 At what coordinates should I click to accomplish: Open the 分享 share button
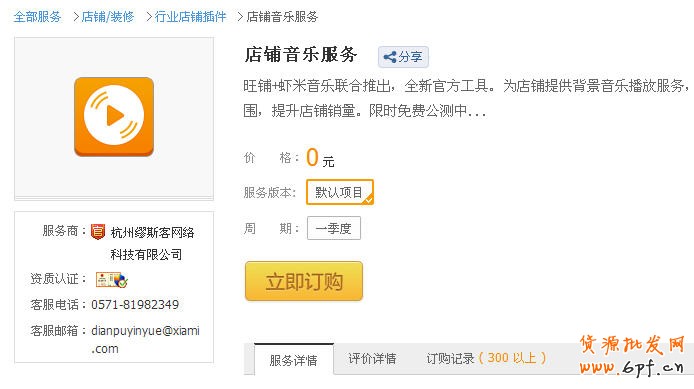click(x=403, y=57)
